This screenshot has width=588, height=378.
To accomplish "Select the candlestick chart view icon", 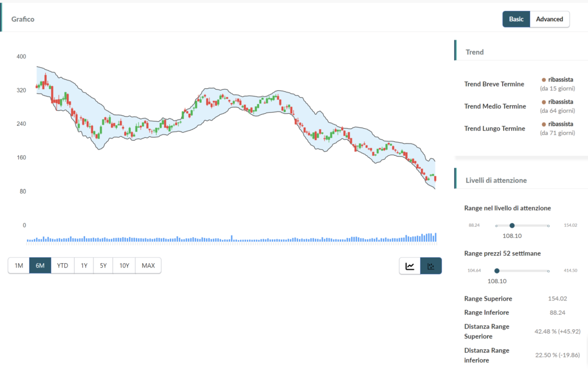I will pos(431,266).
